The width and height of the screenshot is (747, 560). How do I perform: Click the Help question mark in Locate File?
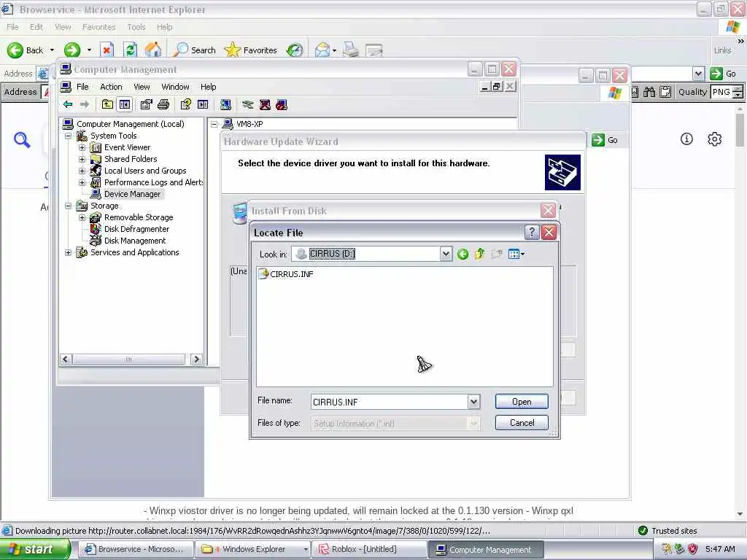tap(532, 233)
